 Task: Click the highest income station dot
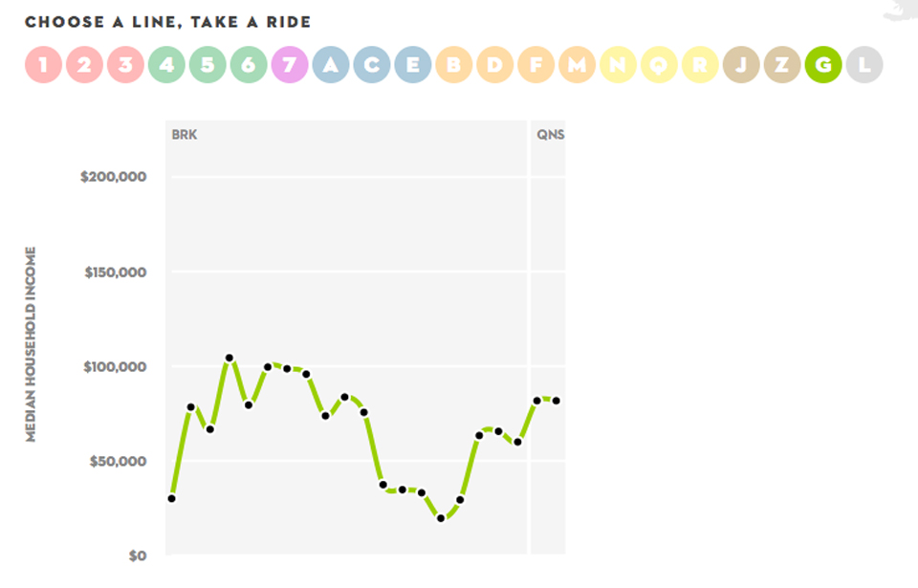pos(229,359)
